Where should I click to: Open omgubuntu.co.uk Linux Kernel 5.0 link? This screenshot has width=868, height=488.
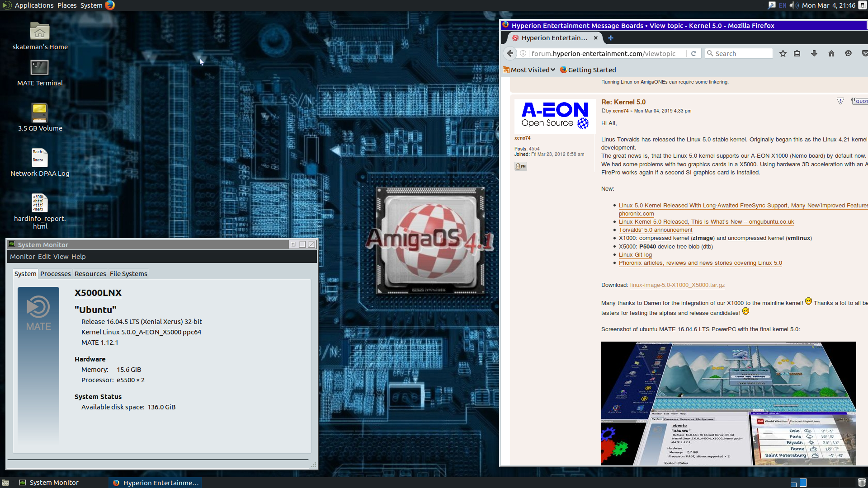click(x=706, y=222)
